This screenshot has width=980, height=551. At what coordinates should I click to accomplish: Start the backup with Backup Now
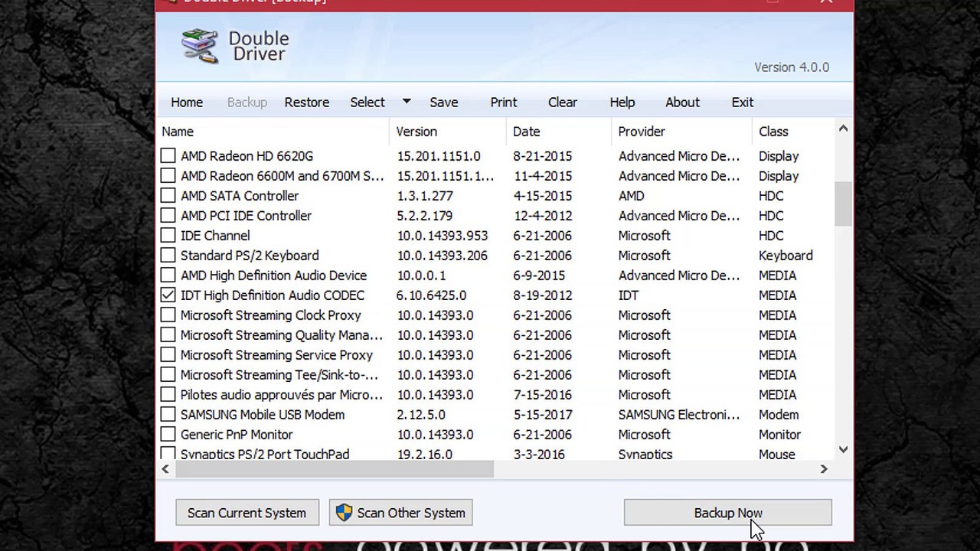point(728,513)
